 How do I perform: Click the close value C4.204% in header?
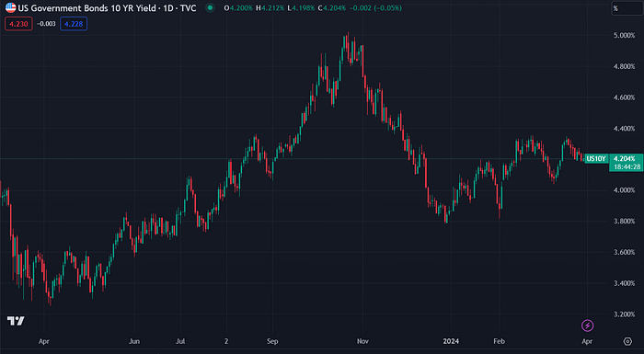pos(332,8)
